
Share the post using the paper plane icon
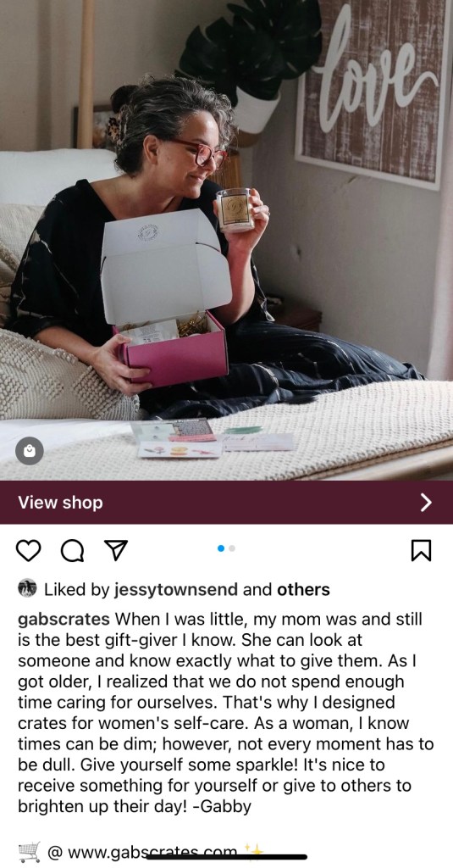pos(116,550)
